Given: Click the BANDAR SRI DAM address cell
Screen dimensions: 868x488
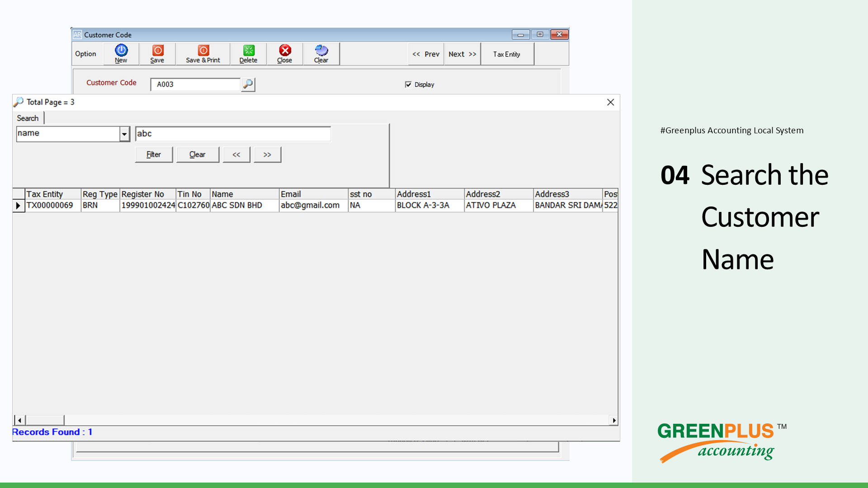Looking at the screenshot, I should [x=568, y=206].
